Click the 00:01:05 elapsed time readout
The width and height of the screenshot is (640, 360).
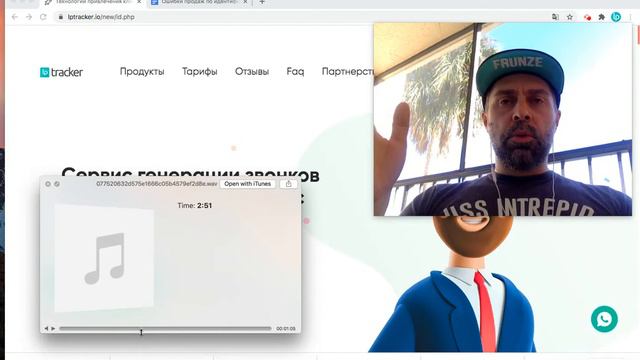286,329
